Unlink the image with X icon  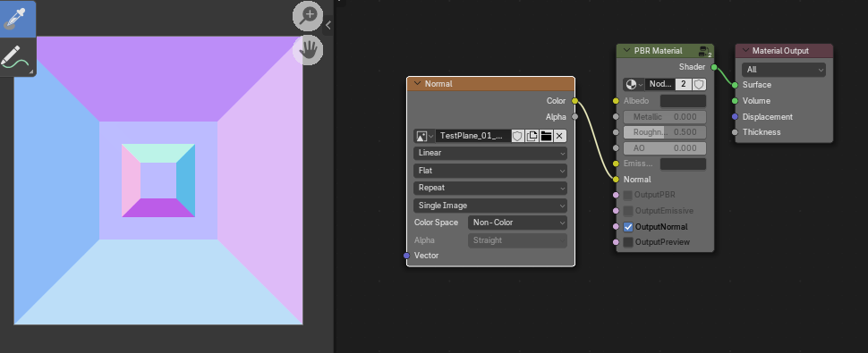(x=559, y=136)
